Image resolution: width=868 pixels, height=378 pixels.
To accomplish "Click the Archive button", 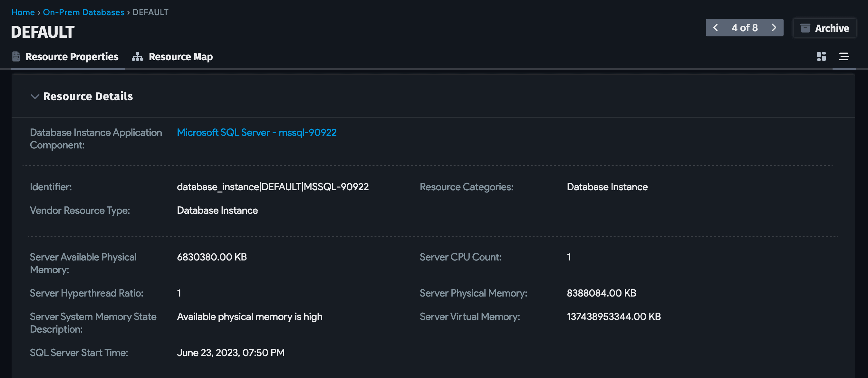I will (825, 28).
